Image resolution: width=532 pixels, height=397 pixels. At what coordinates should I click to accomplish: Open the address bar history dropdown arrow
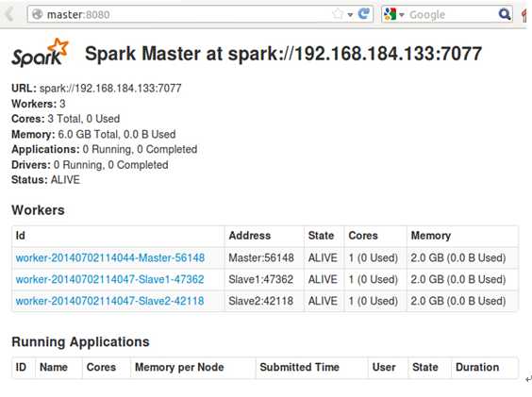point(350,14)
